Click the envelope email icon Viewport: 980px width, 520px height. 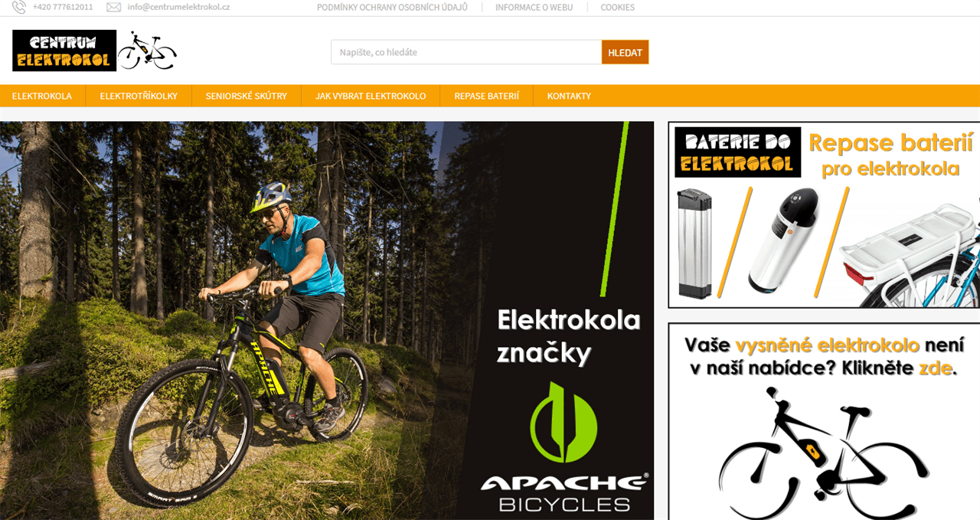click(x=113, y=8)
